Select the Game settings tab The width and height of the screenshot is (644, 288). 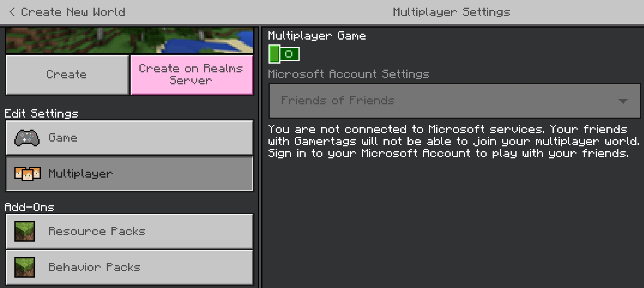[x=129, y=138]
